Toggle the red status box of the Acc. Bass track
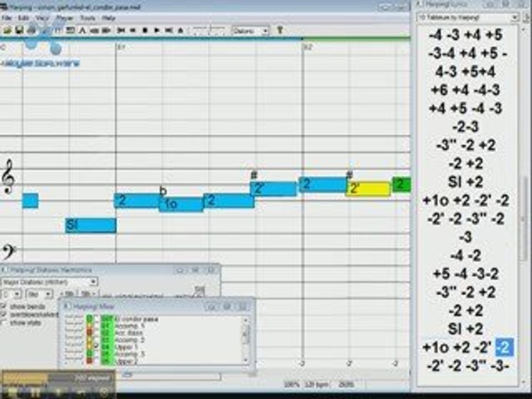Image resolution: width=532 pixels, height=399 pixels. 90,332
